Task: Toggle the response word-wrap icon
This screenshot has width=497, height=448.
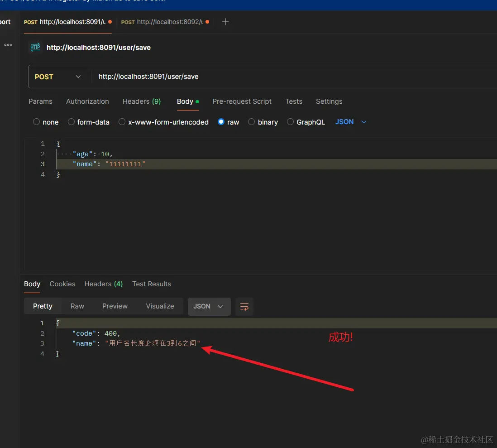Action: point(244,307)
